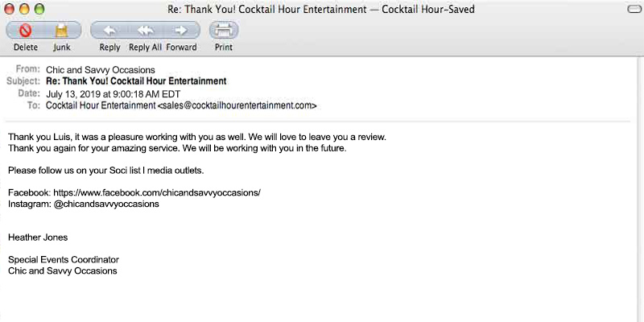
Task: Close the email window with the red button
Action: click(10, 9)
